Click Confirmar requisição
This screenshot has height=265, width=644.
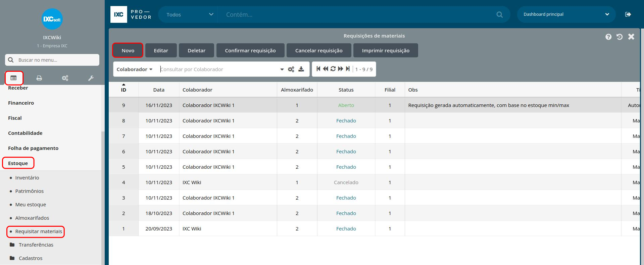[x=250, y=50]
